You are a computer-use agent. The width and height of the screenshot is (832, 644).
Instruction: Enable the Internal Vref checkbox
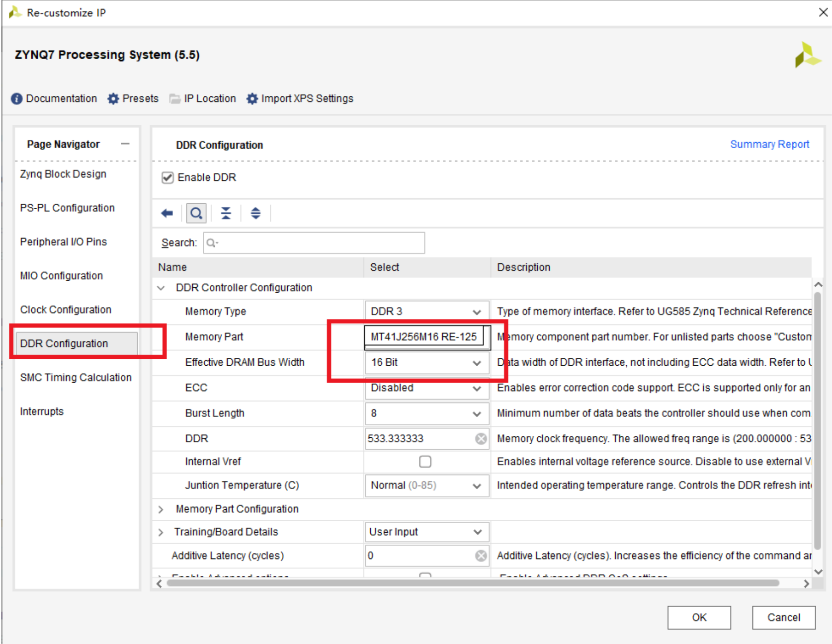coord(425,462)
